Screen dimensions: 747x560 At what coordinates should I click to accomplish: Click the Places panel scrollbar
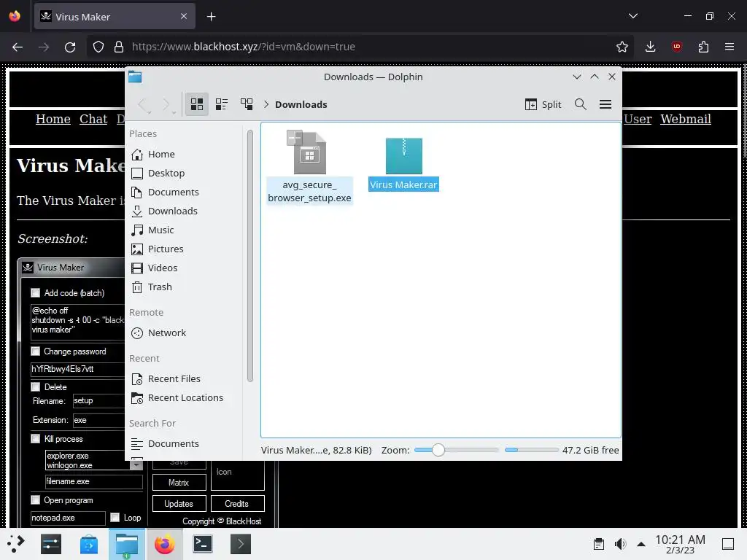click(x=250, y=256)
